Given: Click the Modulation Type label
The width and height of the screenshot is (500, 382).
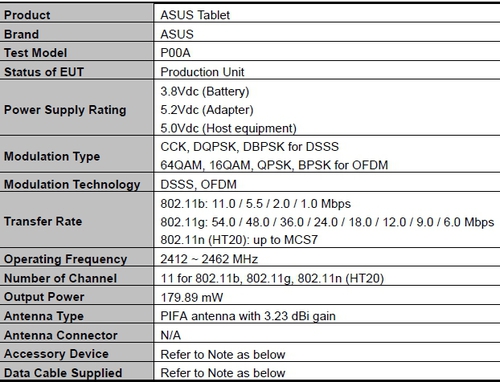Looking at the screenshot, I should pos(52,156).
